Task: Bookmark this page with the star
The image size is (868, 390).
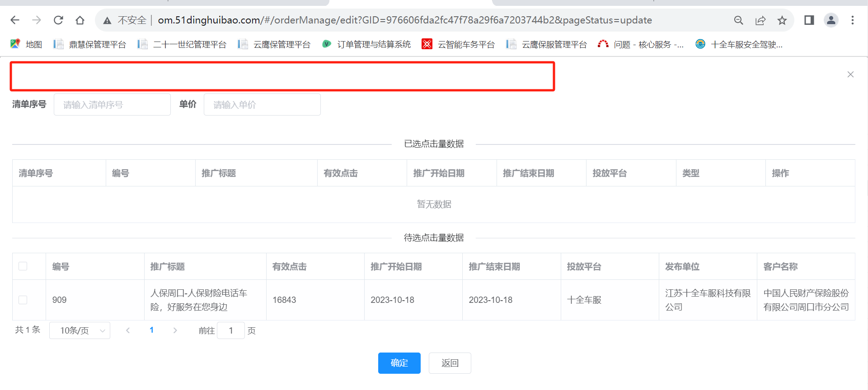Action: tap(782, 20)
